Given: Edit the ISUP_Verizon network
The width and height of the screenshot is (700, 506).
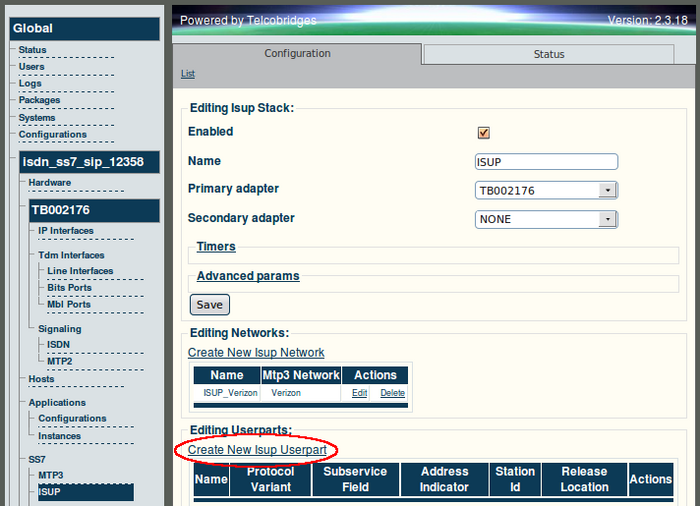Looking at the screenshot, I should click(x=359, y=393).
